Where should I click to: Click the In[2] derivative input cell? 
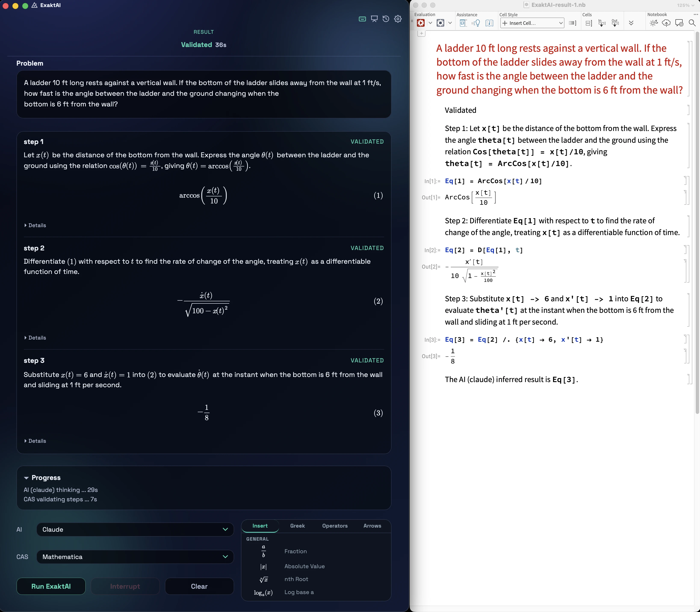(x=484, y=250)
